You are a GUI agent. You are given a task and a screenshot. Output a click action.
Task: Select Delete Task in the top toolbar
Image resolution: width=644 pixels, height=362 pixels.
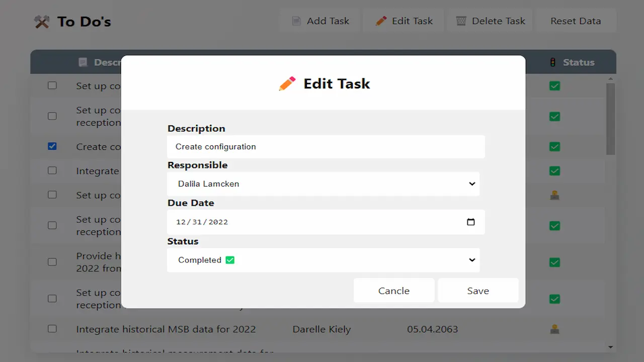pos(489,21)
